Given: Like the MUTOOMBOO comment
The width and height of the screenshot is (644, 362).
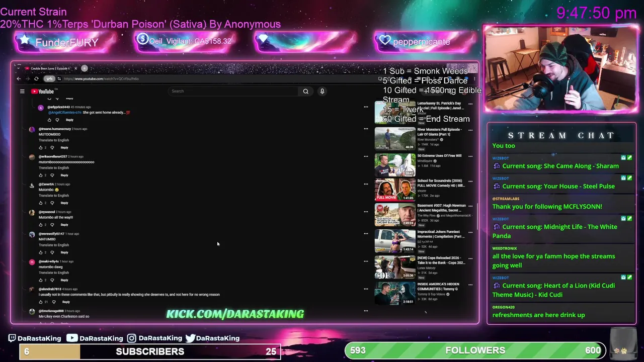Looking at the screenshot, I should click(x=41, y=147).
